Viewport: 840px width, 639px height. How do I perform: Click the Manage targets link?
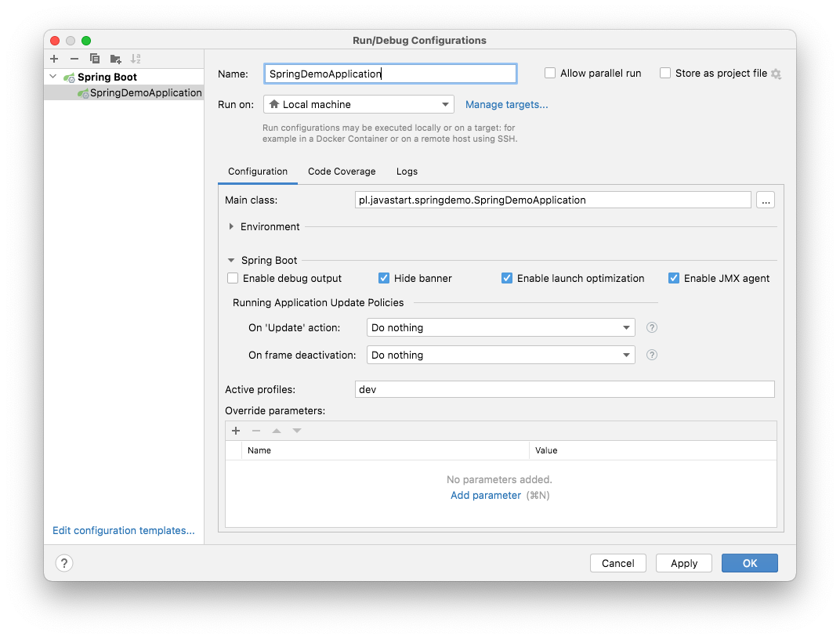point(506,105)
